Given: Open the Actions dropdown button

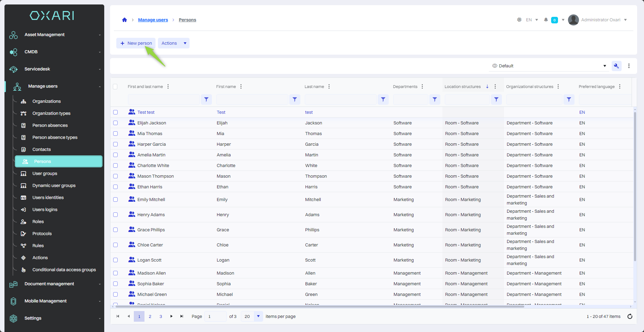Looking at the screenshot, I should tap(174, 43).
